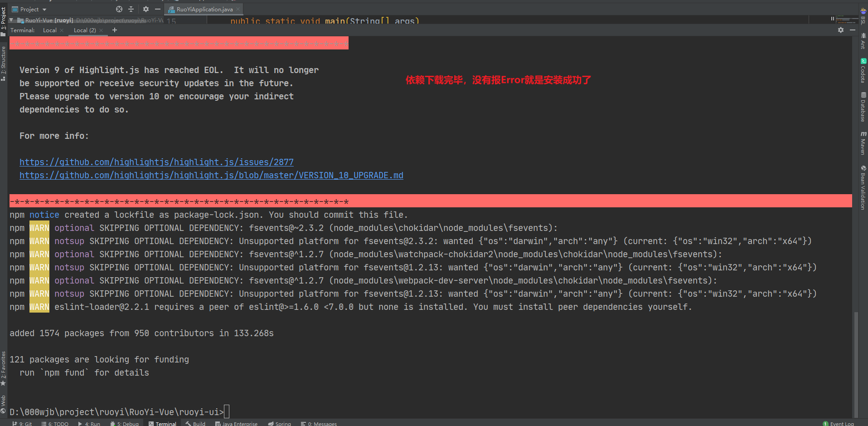Open the 0: Messages tool window
The image size is (868, 426).
pyautogui.click(x=319, y=423)
